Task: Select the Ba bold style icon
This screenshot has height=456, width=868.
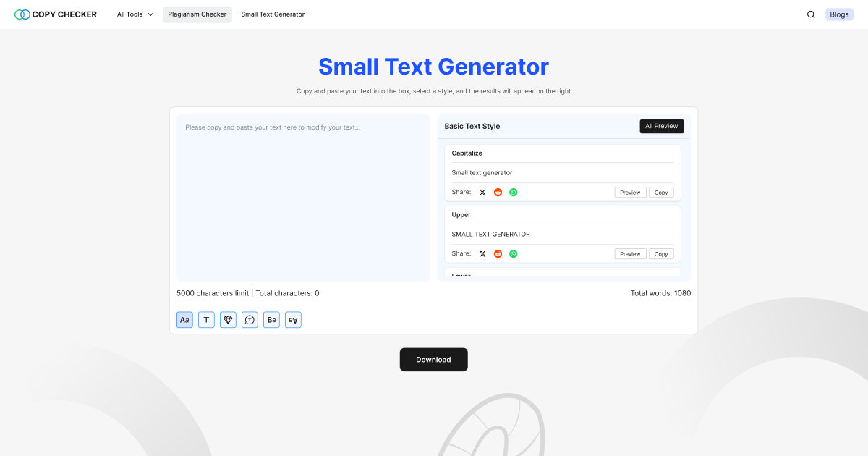Action: click(x=271, y=319)
